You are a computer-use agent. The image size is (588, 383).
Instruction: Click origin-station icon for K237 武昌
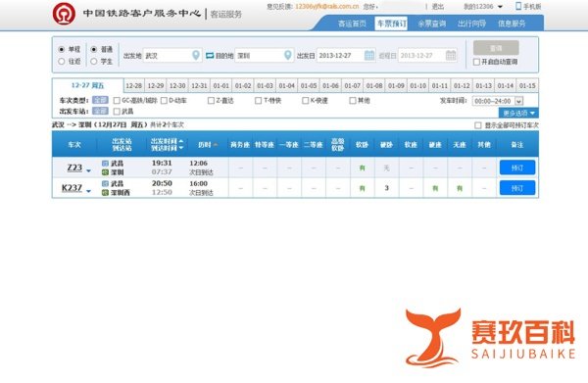106,183
